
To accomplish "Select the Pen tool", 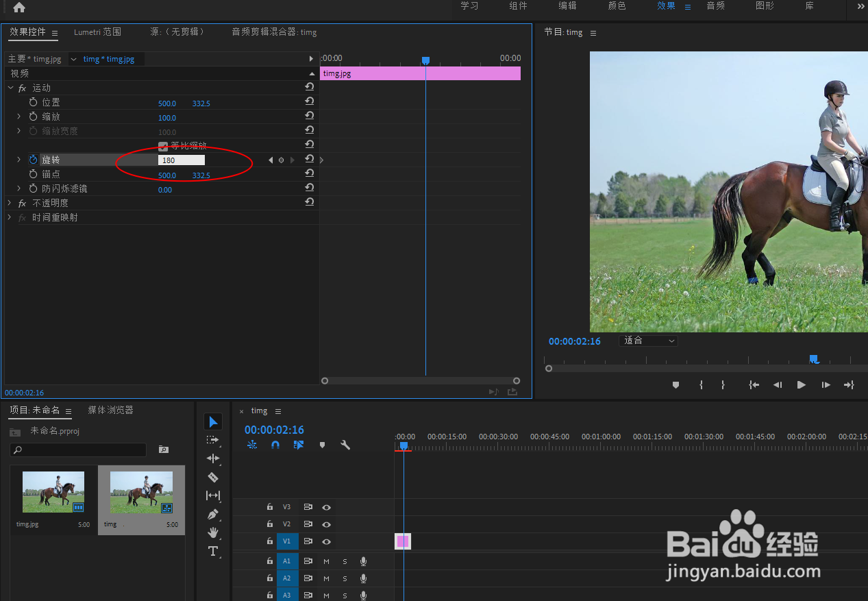I will click(x=213, y=514).
